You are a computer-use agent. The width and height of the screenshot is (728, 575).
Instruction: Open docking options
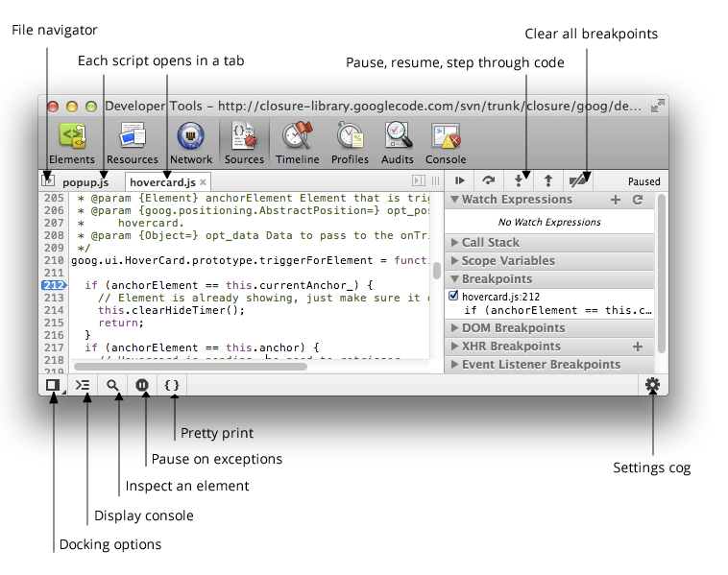[x=53, y=385]
